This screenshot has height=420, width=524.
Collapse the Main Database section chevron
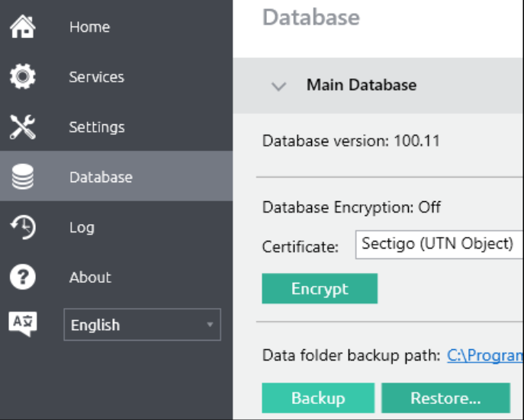click(x=278, y=85)
